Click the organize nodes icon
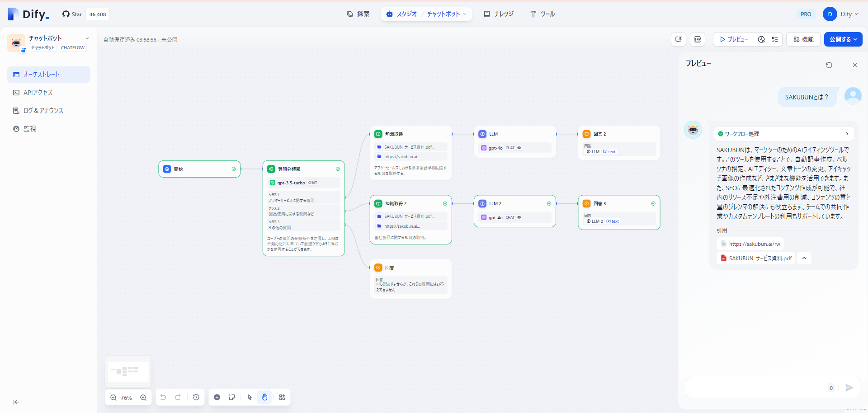This screenshot has width=868, height=413. [x=282, y=397]
